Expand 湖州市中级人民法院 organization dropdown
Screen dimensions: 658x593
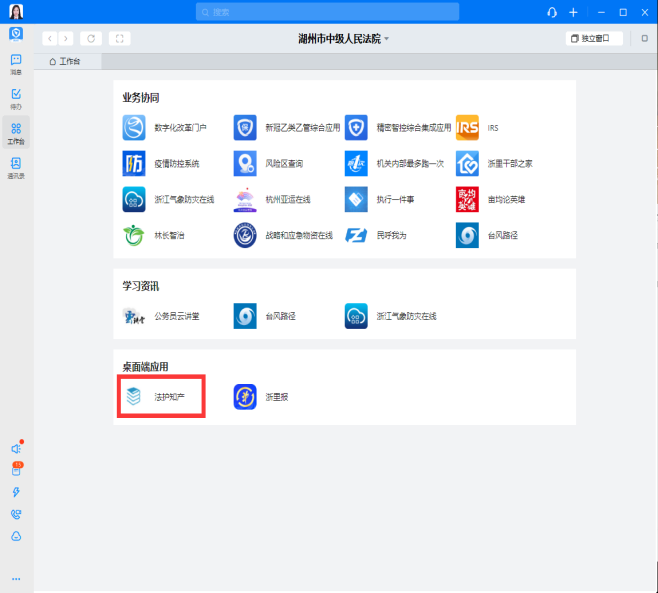pyautogui.click(x=344, y=39)
